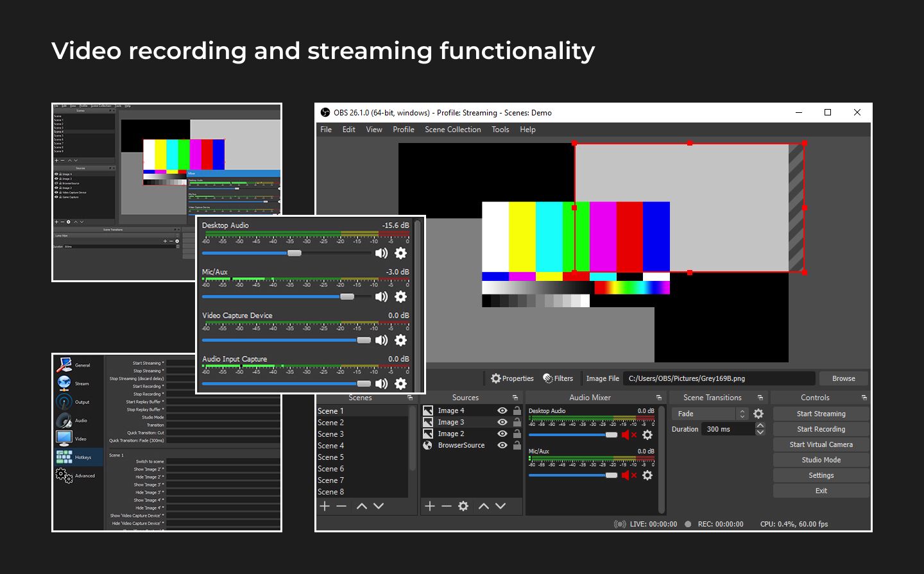The height and width of the screenshot is (574, 924).
Task: Open the Fade transition dropdown
Action: coord(710,414)
